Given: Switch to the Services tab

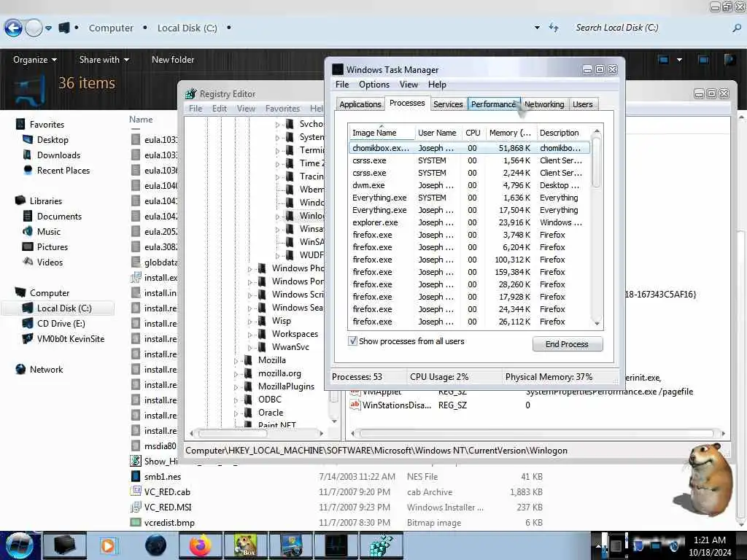Looking at the screenshot, I should pyautogui.click(x=448, y=104).
